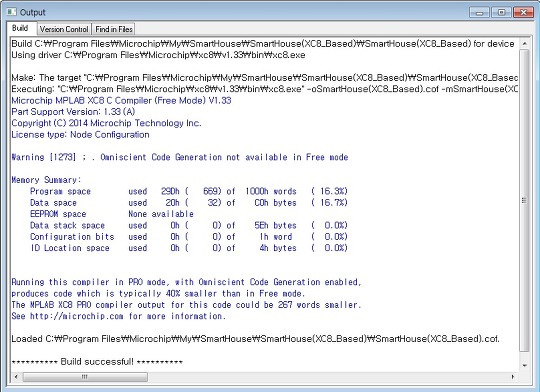Click the 'Loaded C:' cof file line
This screenshot has height=392, width=540.
tap(256, 339)
